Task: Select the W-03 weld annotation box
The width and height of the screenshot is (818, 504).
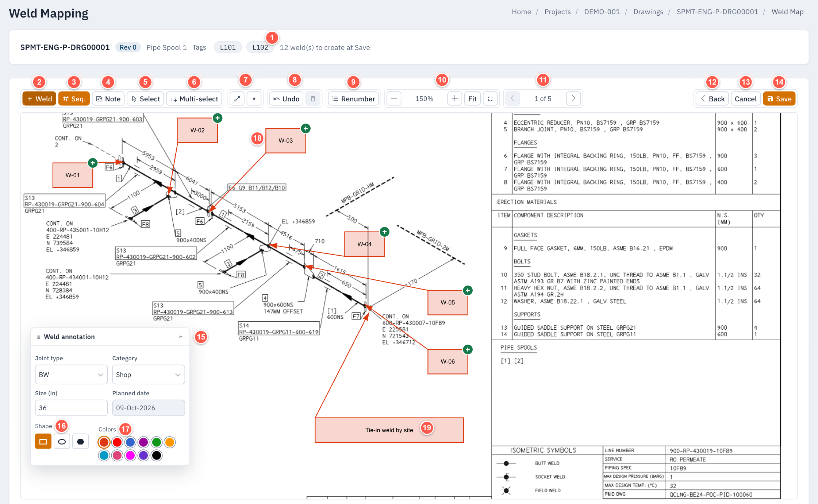Action: coord(286,140)
